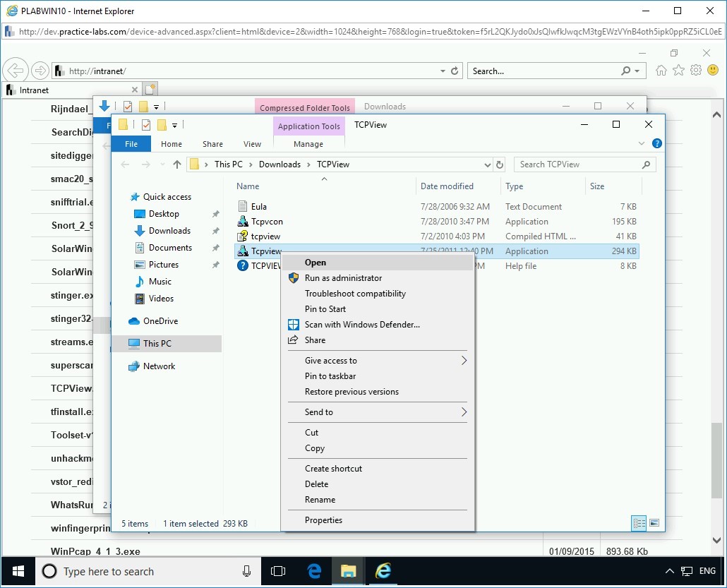Open OneDrive in the navigation pane
This screenshot has height=588, width=727.
coord(160,320)
